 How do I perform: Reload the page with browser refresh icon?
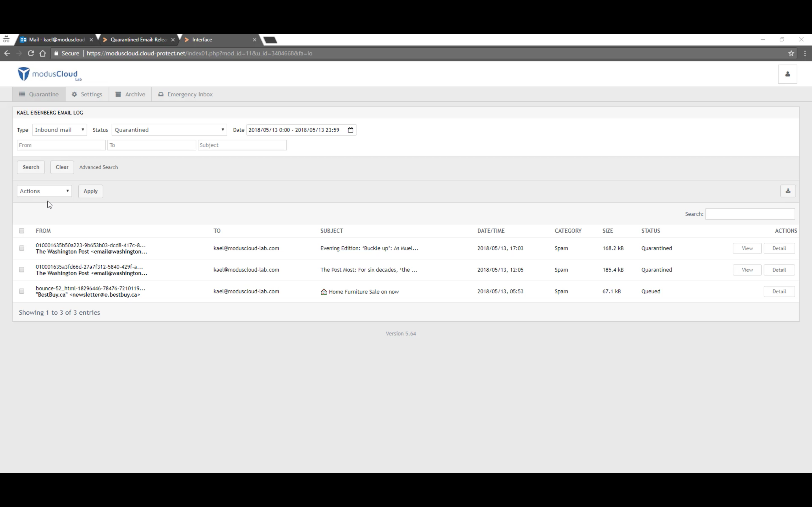coord(30,53)
